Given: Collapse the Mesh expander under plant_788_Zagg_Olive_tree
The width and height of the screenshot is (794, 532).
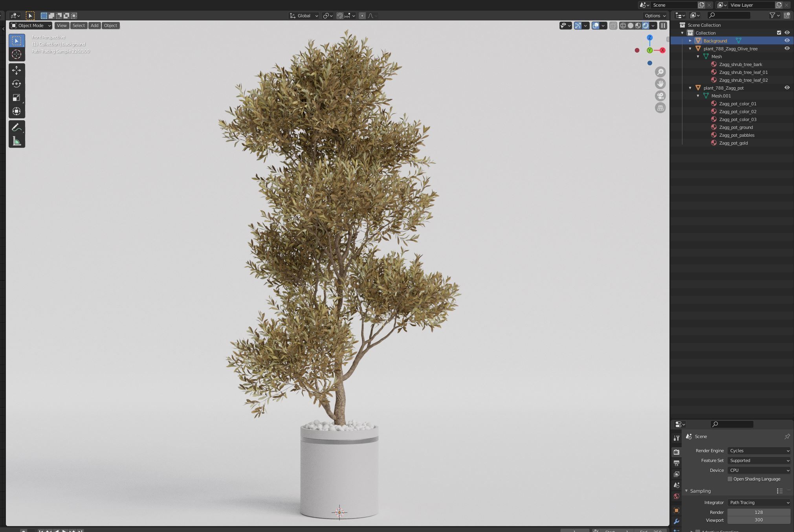Looking at the screenshot, I should pos(698,56).
